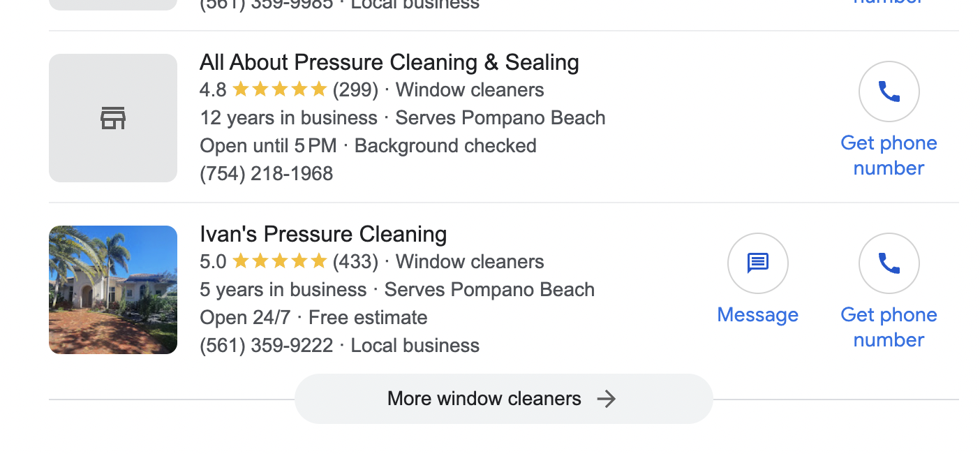This screenshot has height=454, width=980.
Task: Click (433) reviews count
Action: [355, 262]
